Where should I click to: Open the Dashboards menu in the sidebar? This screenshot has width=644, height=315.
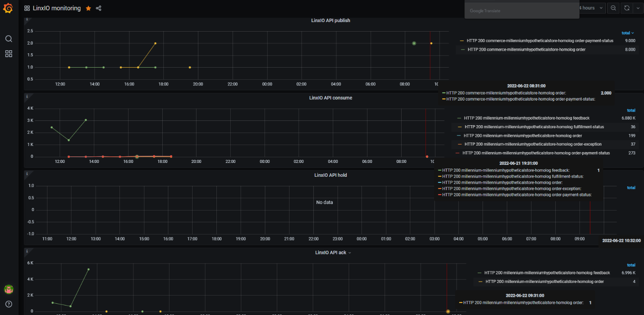pos(9,54)
